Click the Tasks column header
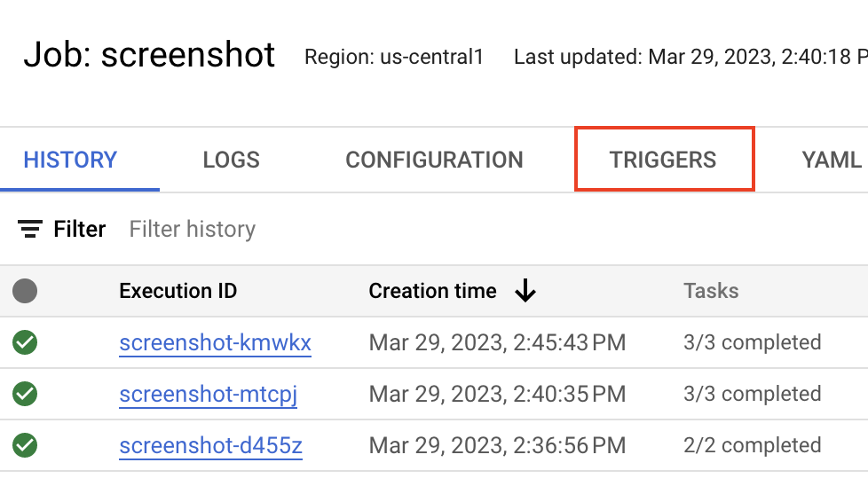 tap(711, 291)
